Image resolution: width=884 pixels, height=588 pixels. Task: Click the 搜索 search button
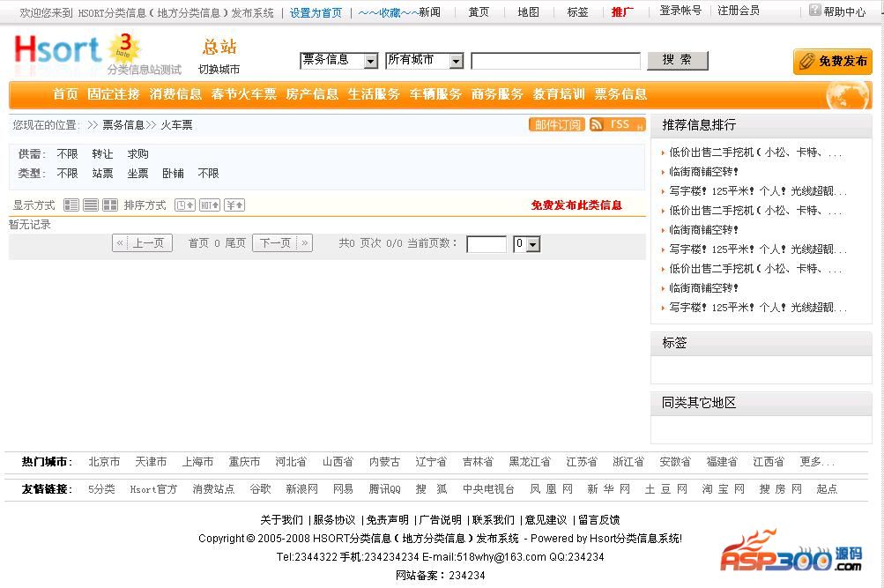(677, 60)
